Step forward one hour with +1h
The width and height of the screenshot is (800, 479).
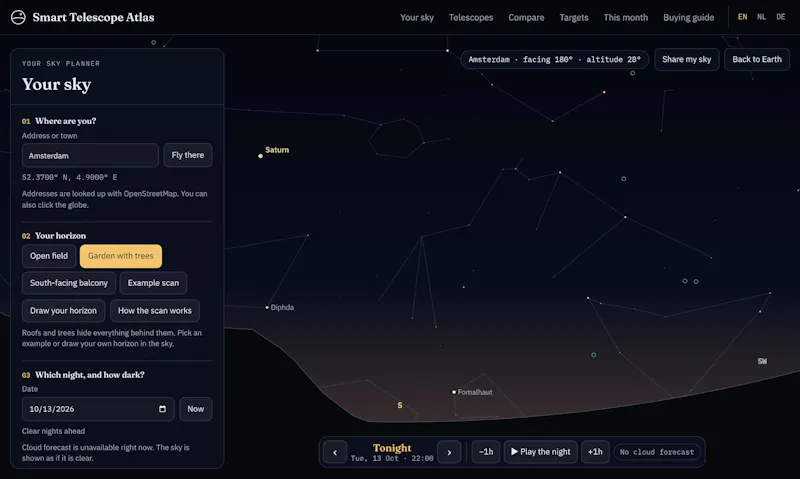pyautogui.click(x=595, y=452)
